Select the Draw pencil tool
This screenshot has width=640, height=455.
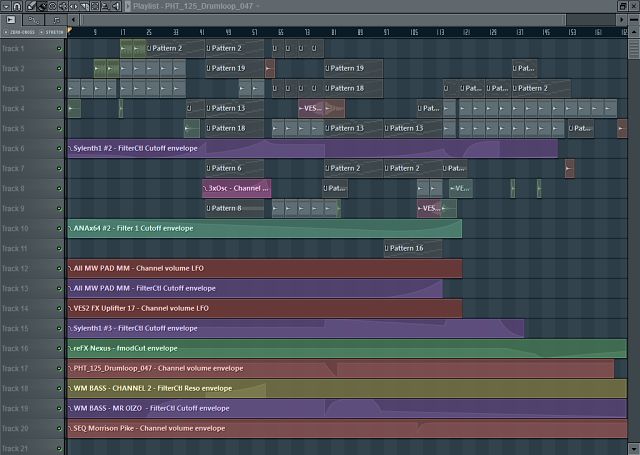point(28,6)
